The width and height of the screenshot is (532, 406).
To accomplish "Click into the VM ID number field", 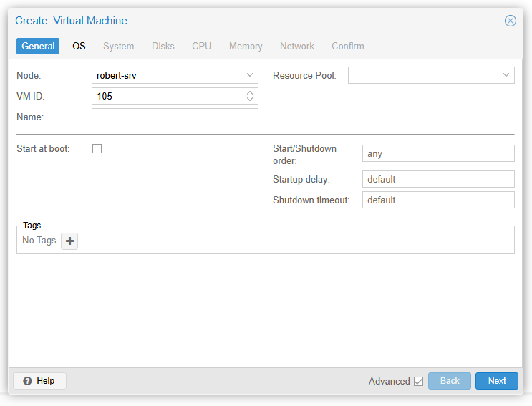I will (x=168, y=96).
